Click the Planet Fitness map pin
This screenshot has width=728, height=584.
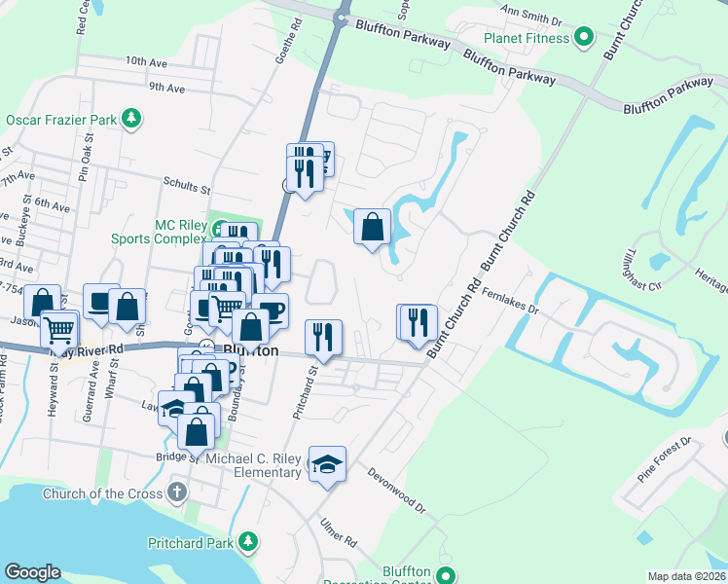click(x=584, y=38)
